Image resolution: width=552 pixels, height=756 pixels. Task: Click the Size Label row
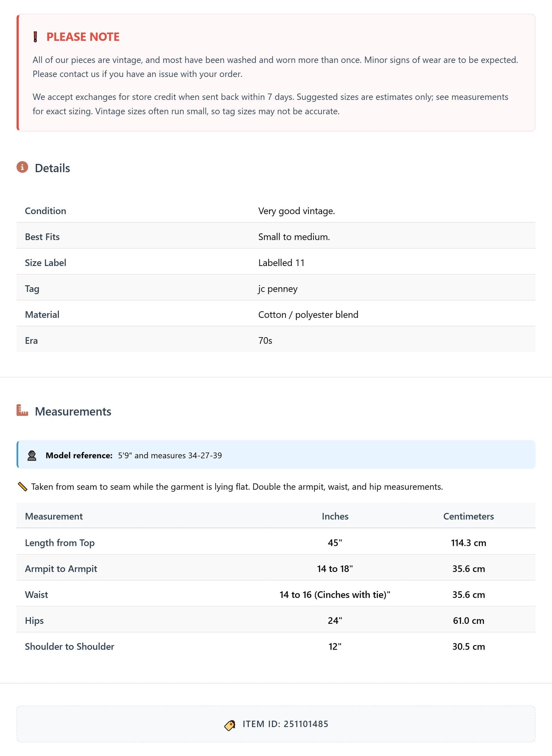tap(276, 263)
